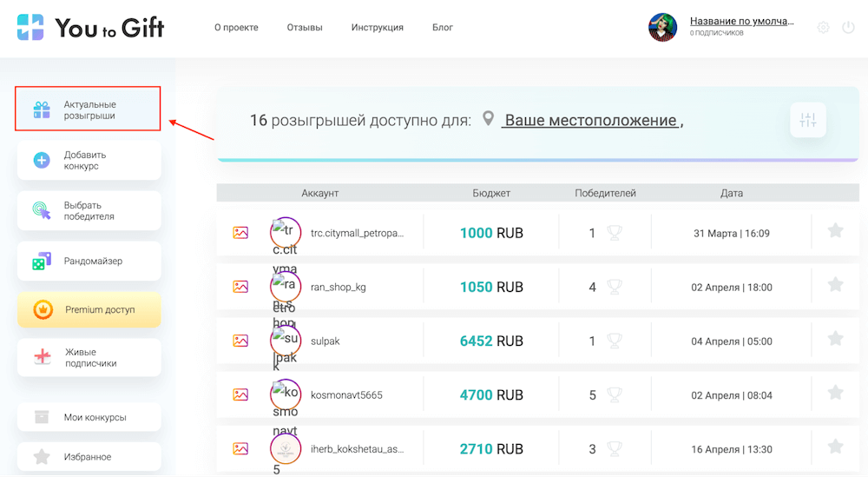
Task: Open the Название по умолчанию account menu
Action: (741, 22)
